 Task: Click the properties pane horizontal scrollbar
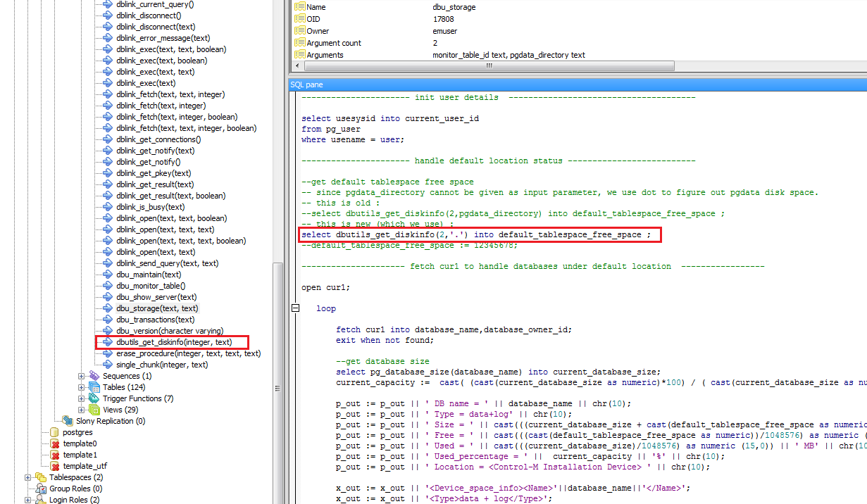486,65
